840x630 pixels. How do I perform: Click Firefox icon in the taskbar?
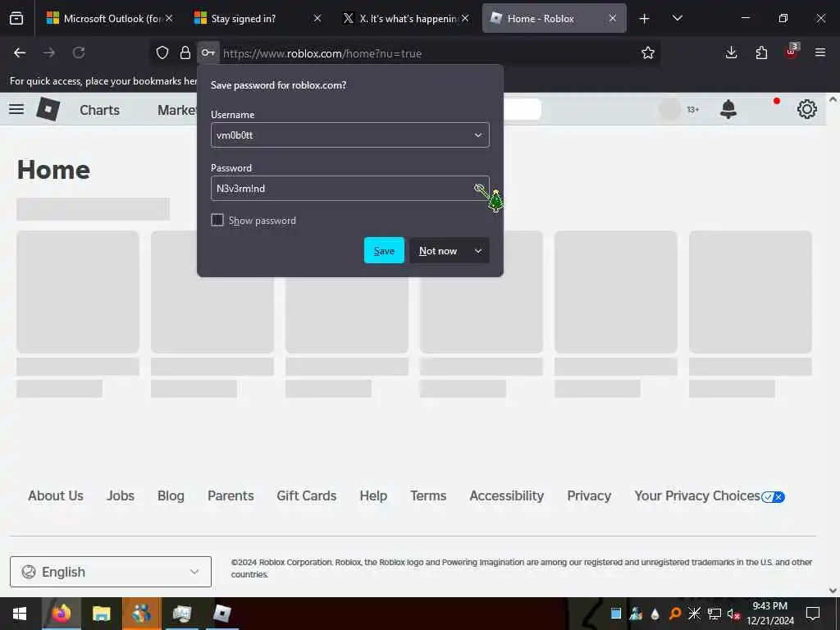61,614
